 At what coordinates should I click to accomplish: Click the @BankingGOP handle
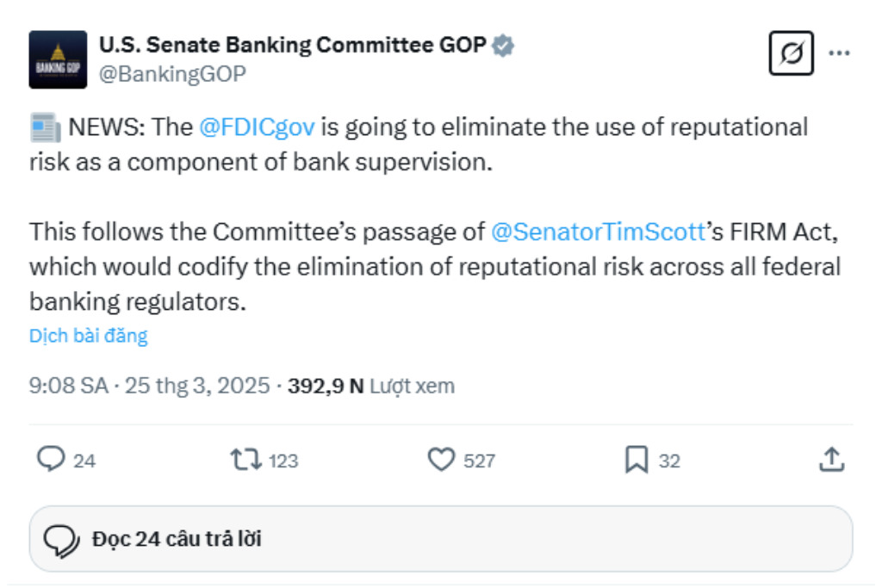[x=172, y=74]
